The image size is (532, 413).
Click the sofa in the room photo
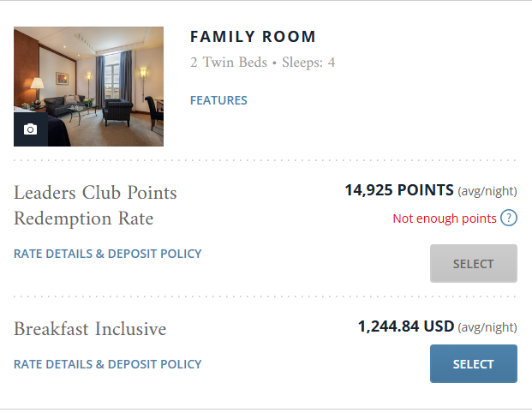pyautogui.click(x=62, y=107)
